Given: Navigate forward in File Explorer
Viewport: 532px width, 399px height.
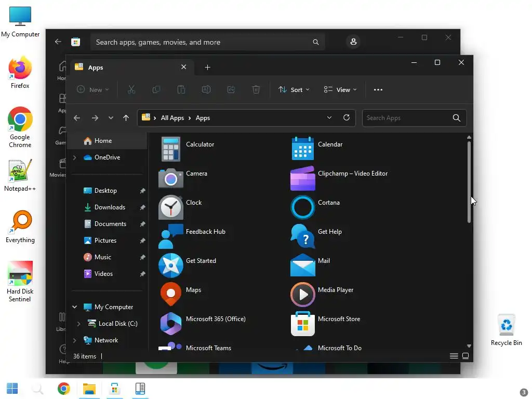Looking at the screenshot, I should [95, 118].
